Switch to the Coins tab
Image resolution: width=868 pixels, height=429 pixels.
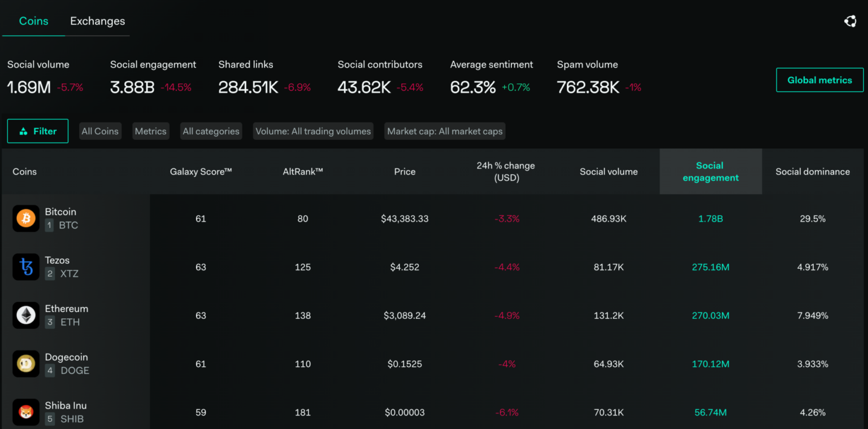[x=34, y=21]
